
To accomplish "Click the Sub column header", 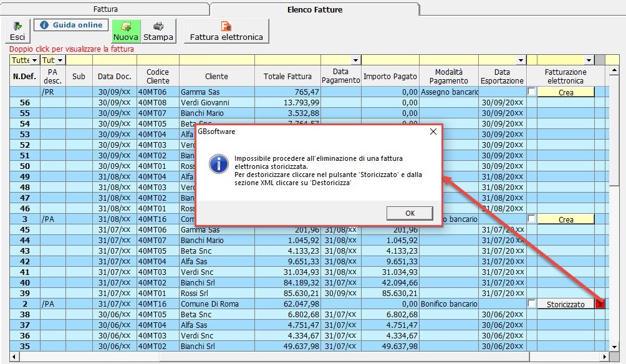I will [x=79, y=76].
